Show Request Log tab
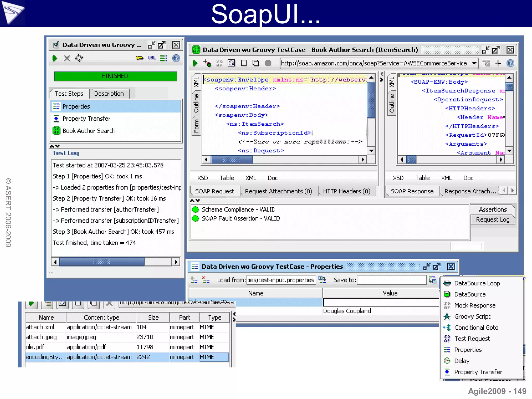532x399 pixels. [x=493, y=220]
